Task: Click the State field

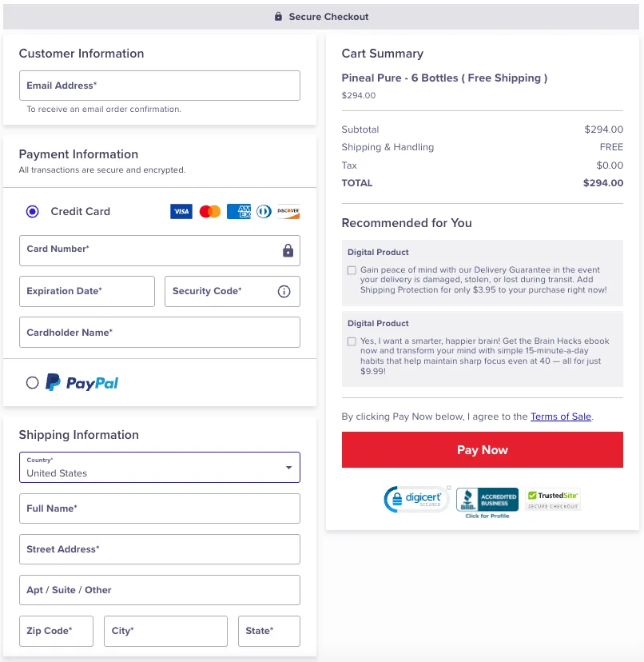Action: coord(268,631)
